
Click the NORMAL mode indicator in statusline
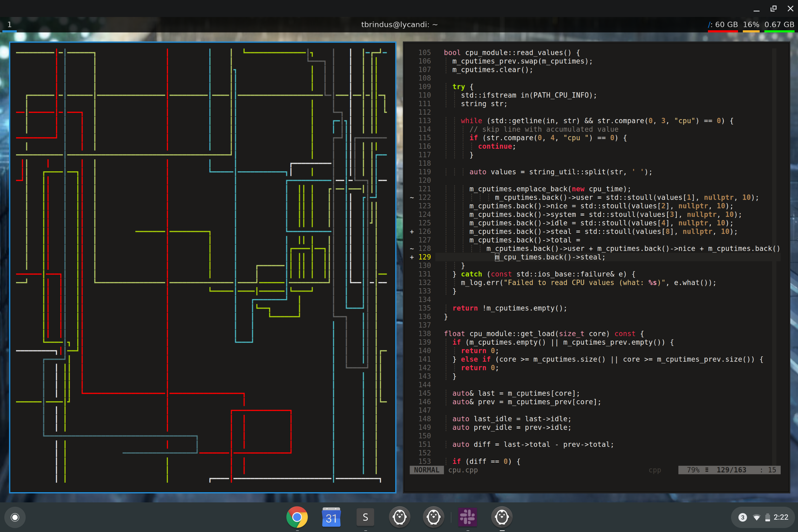point(426,470)
